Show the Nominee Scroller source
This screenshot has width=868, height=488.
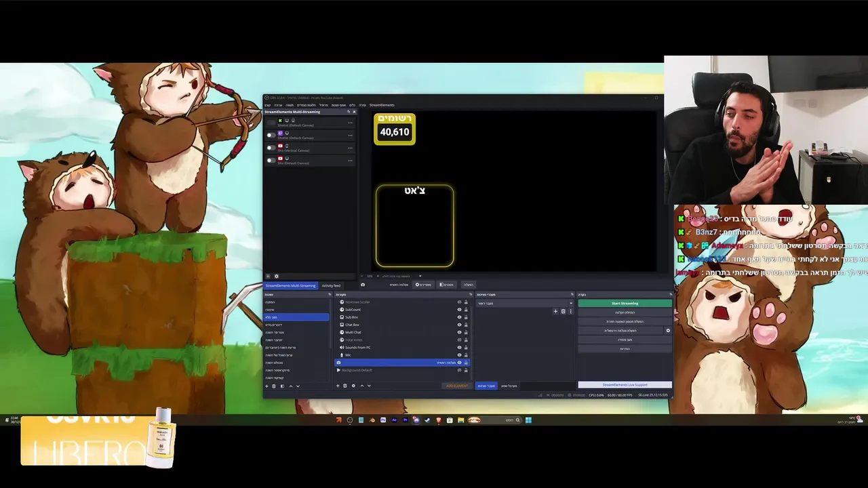click(459, 302)
